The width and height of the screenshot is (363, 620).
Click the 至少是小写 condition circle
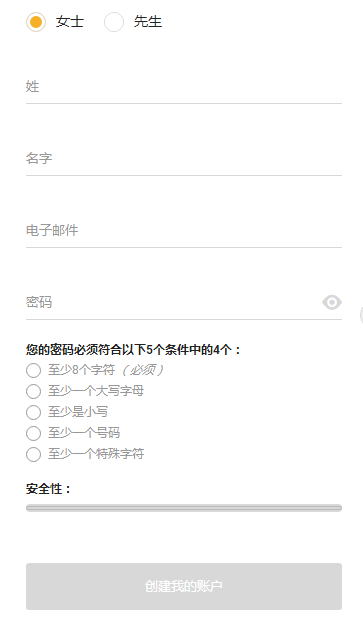tap(33, 412)
